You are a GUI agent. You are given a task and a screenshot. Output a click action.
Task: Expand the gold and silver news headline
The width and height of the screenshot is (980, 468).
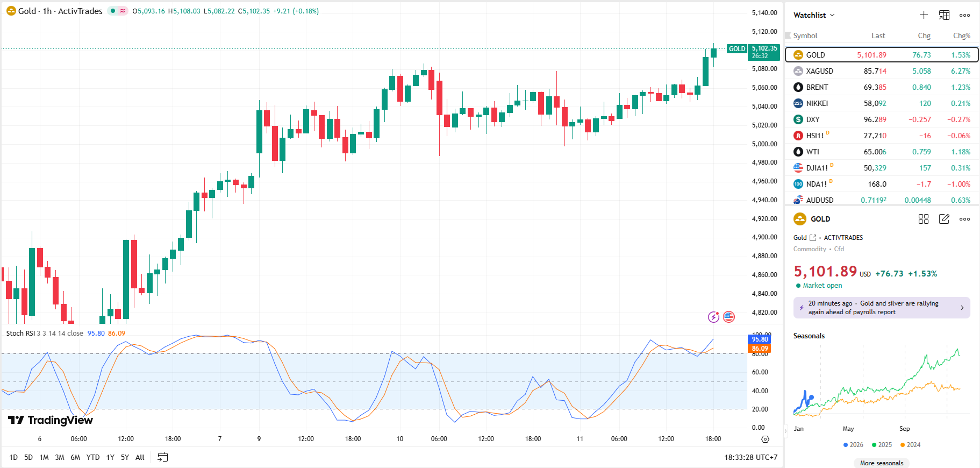[882, 308]
